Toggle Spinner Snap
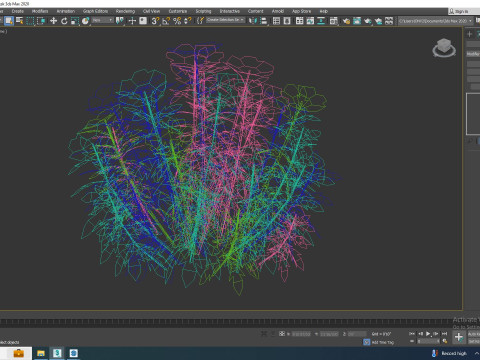This screenshot has width=480, height=360. coord(188,21)
